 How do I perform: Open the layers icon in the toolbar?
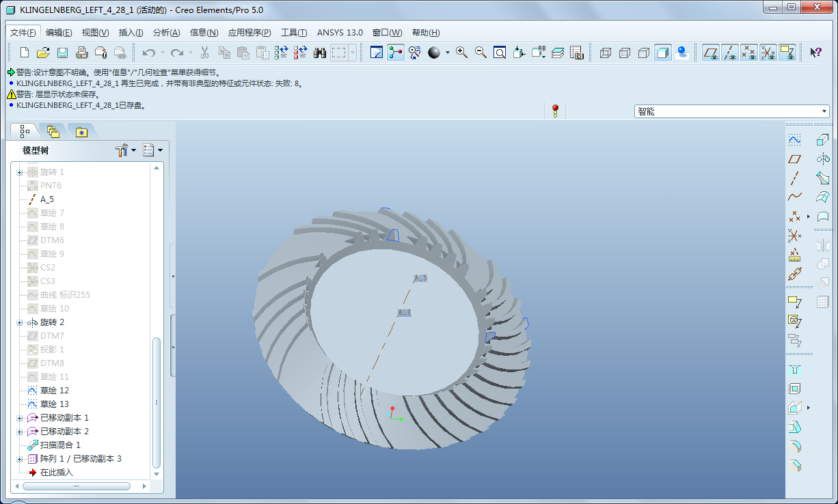tap(558, 53)
